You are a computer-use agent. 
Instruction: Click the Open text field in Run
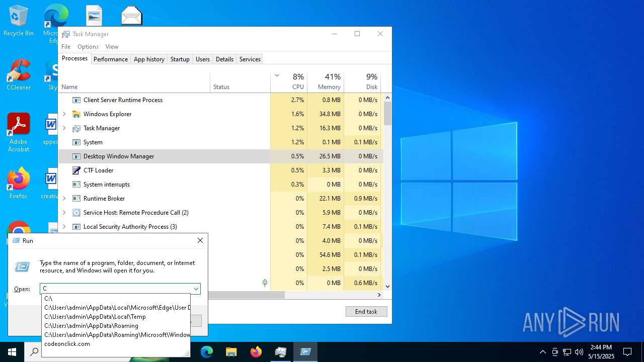coord(116,289)
